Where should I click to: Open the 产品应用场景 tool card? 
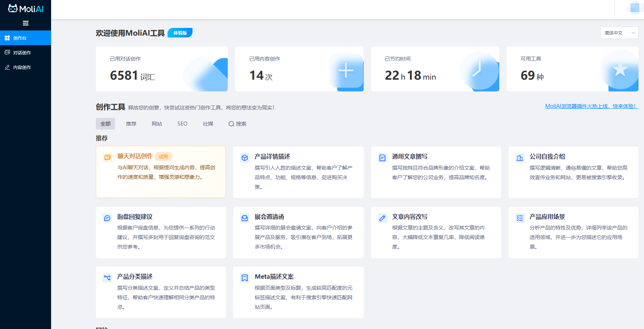tap(573, 232)
